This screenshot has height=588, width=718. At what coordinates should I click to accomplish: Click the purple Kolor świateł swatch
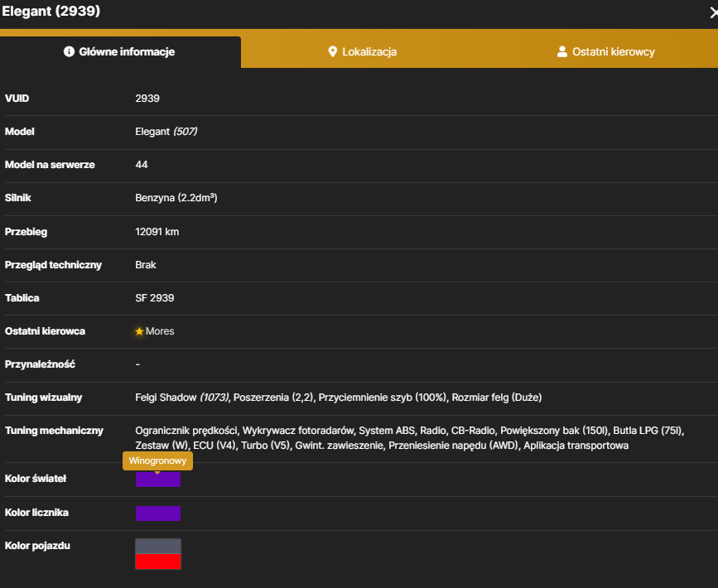pos(158,480)
